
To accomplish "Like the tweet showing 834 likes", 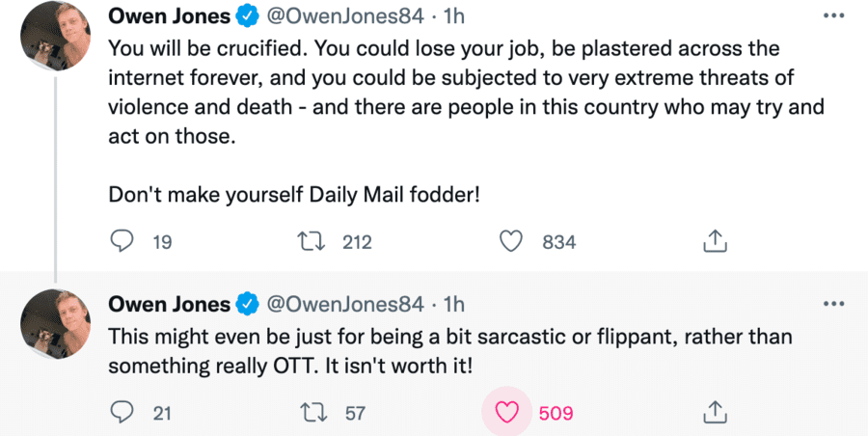I will coord(513,242).
